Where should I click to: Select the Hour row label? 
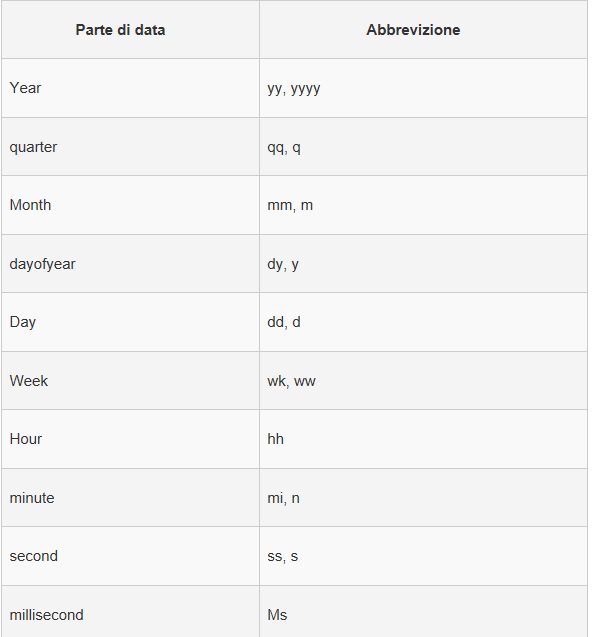26,439
